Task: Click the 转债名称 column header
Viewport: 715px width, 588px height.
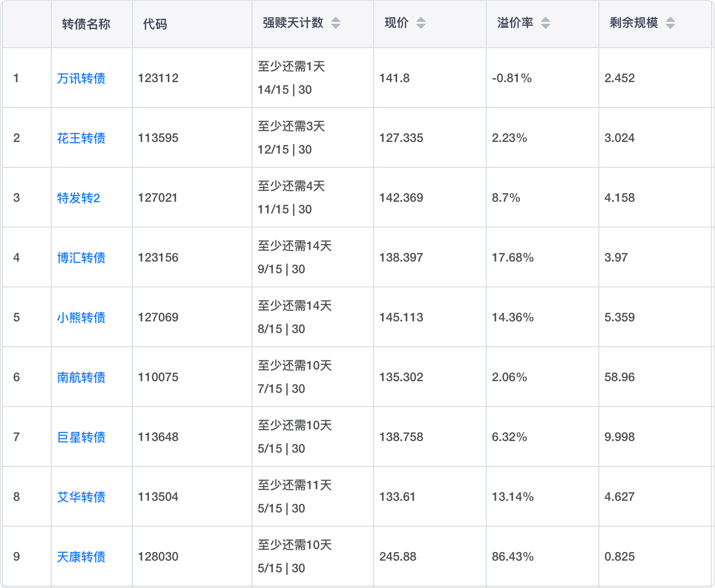Action: (x=86, y=24)
